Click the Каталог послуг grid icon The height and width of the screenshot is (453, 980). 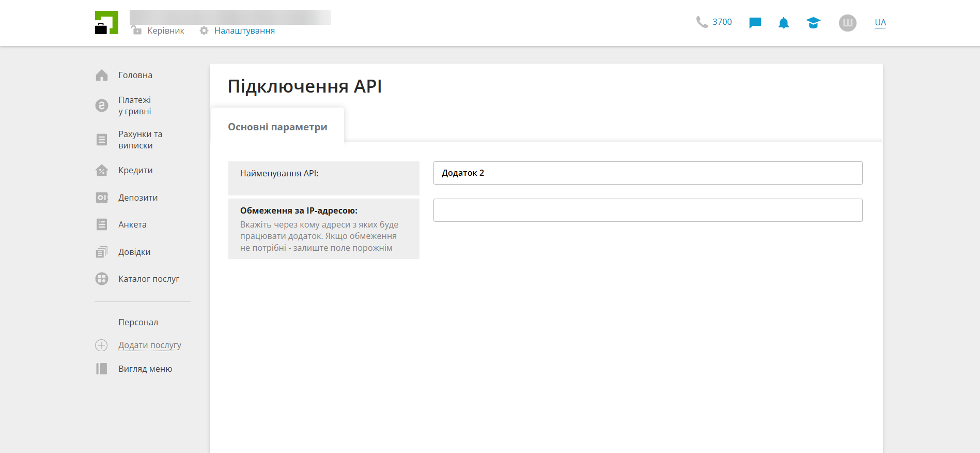coord(102,279)
